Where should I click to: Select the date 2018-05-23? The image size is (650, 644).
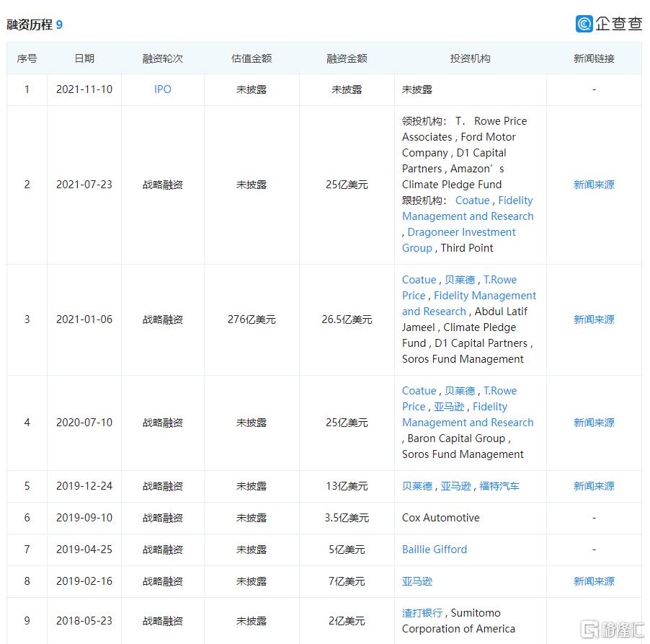(x=84, y=621)
